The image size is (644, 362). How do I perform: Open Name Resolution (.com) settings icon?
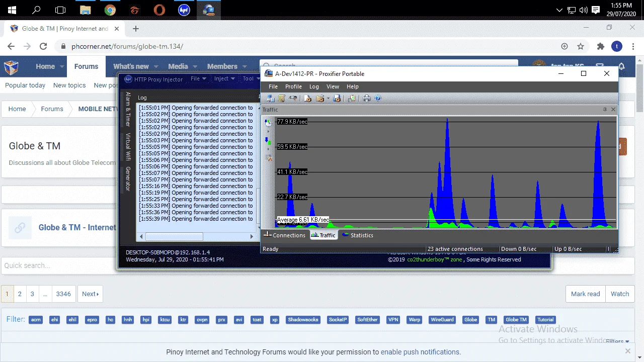293,98
